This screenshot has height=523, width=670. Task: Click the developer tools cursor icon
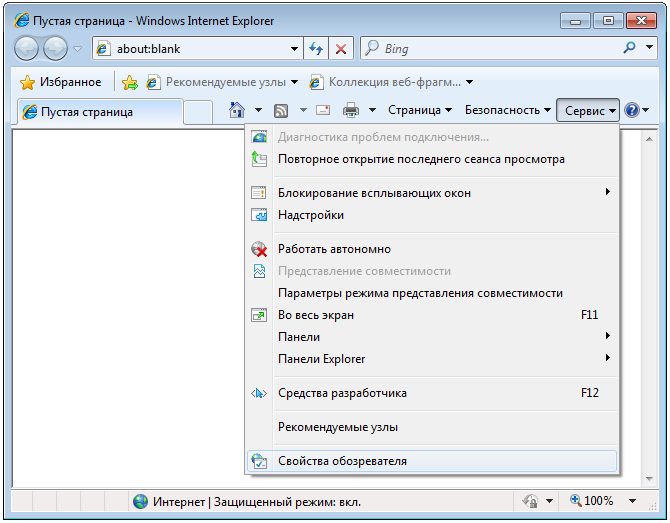[259, 393]
